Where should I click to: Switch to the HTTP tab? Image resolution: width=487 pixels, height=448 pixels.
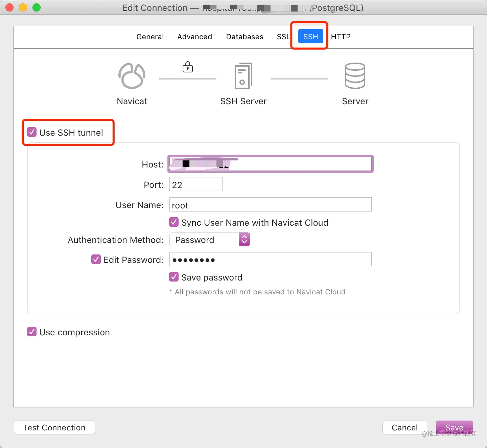point(341,37)
